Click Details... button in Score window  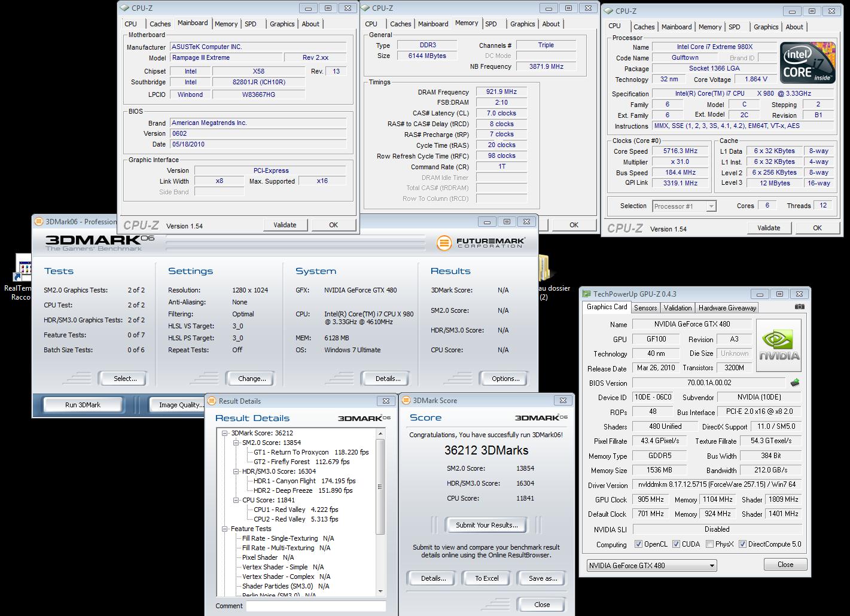coord(433,578)
